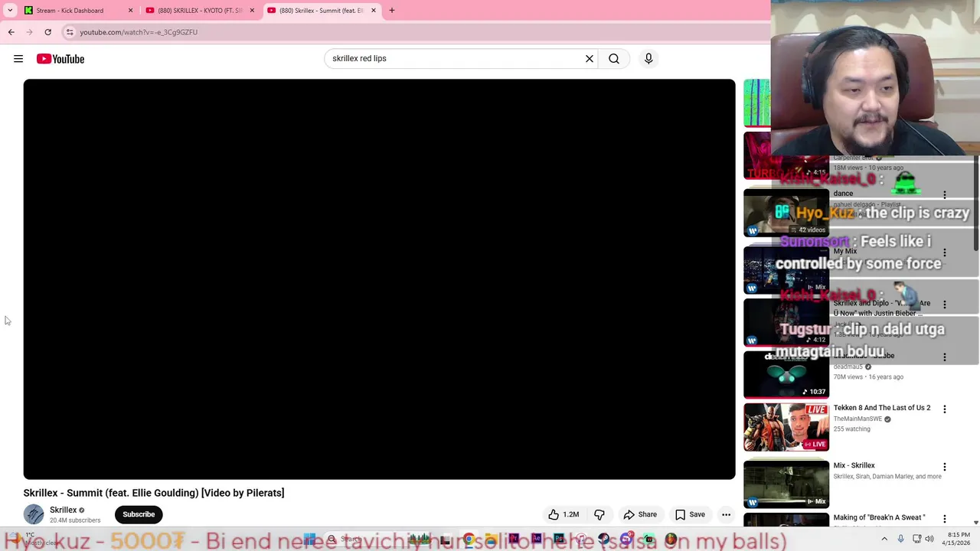Open the YouTube guide hamburger menu
The width and height of the screenshot is (980, 551).
(18, 59)
